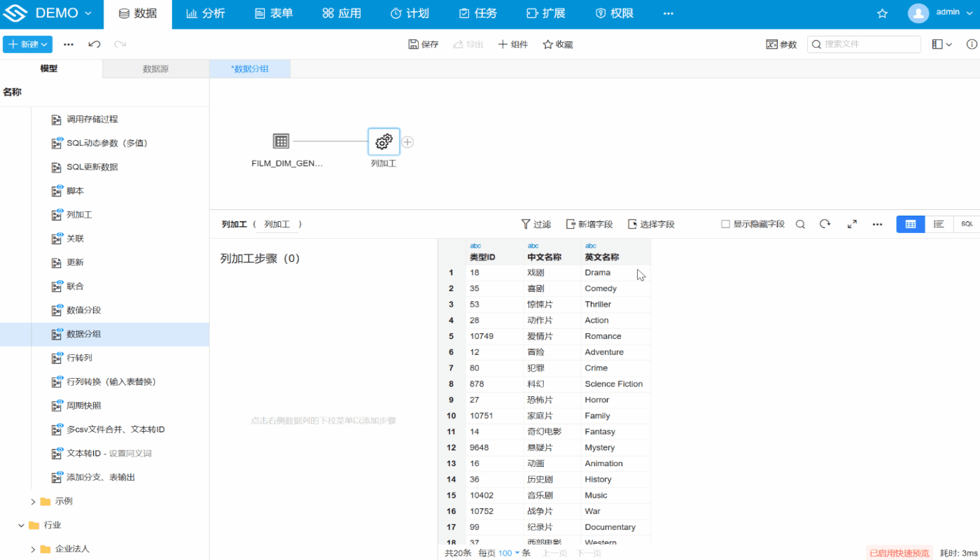The image size is (980, 560).
Task: Click the 新增字段 button
Action: [589, 224]
